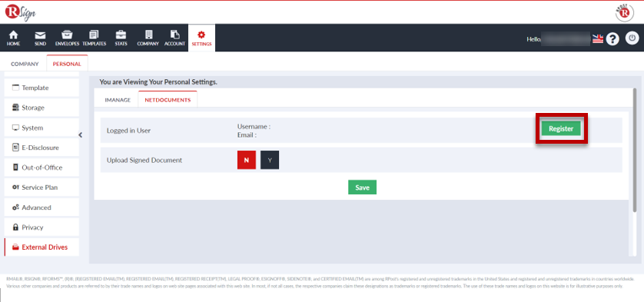Click the 'Email :' text
The image size is (644, 302).
[247, 134]
